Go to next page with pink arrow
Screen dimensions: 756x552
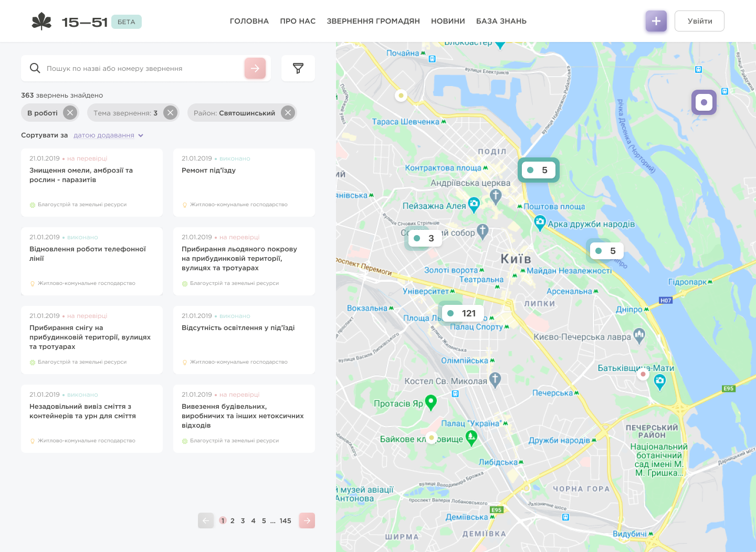click(307, 521)
